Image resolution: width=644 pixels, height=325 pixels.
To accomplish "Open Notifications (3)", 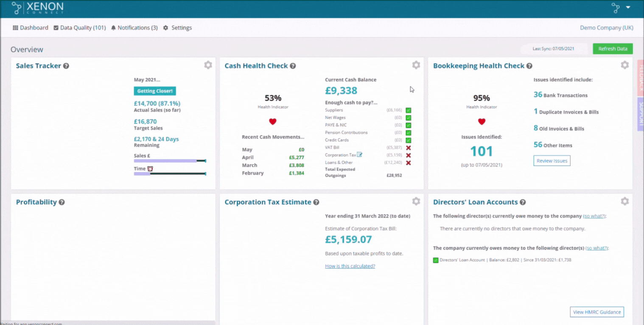I will point(134,28).
